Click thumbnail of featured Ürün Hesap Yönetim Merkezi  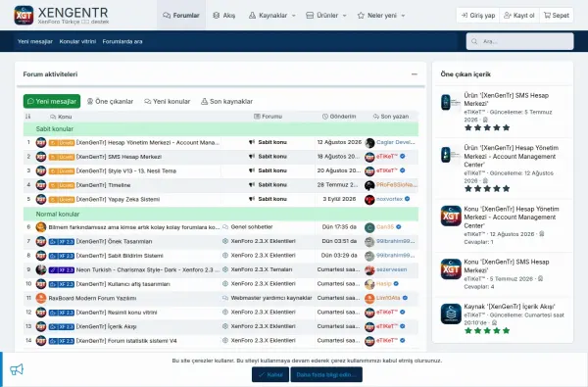click(x=450, y=155)
